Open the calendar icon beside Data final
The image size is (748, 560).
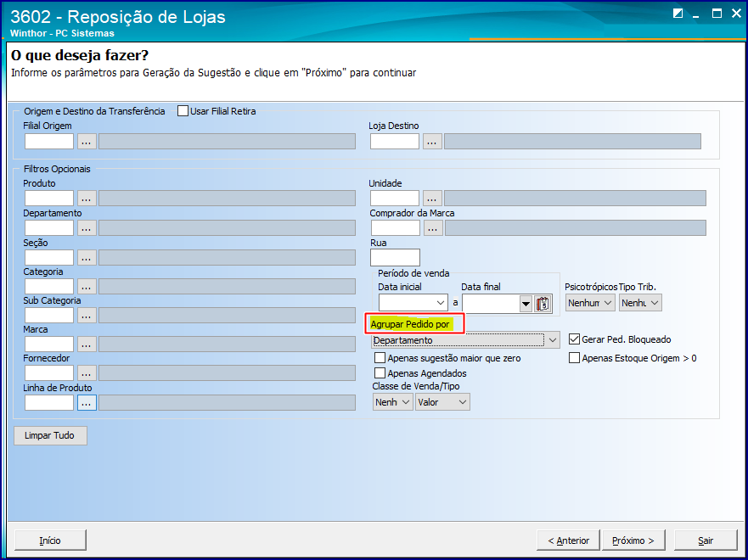(543, 303)
